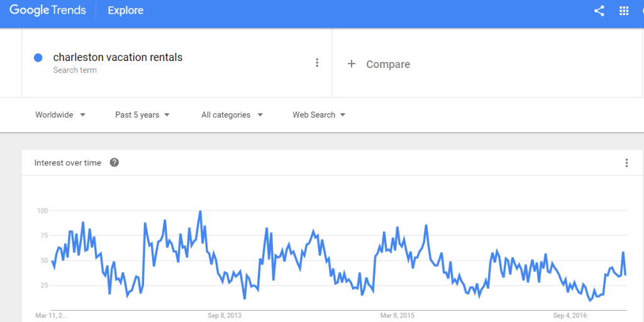Edit the charleston vacation rentals search term
The height and width of the screenshot is (322, 644).
point(118,57)
